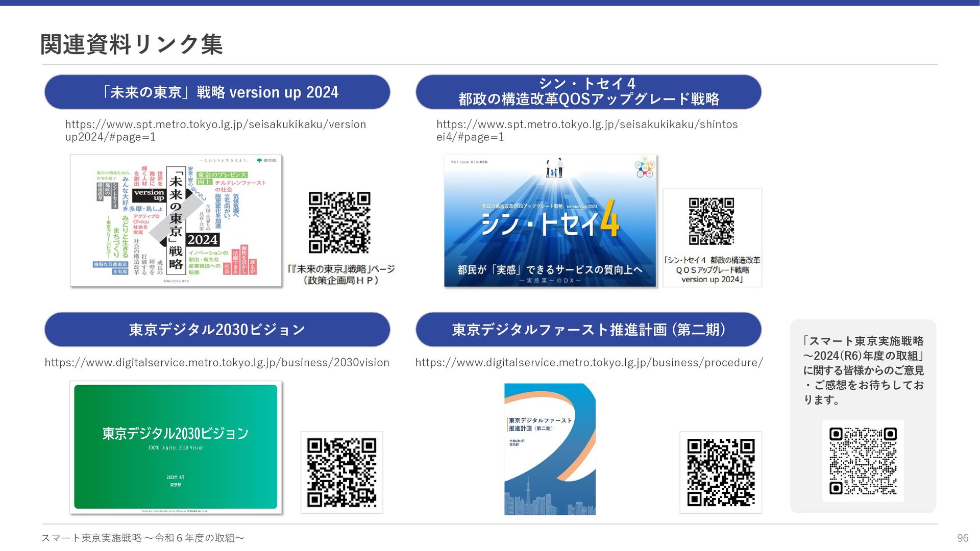Screen dimensions: 980x551
Task: Click the 東京デジタル2030ビジョン header button
Action: pos(217,330)
